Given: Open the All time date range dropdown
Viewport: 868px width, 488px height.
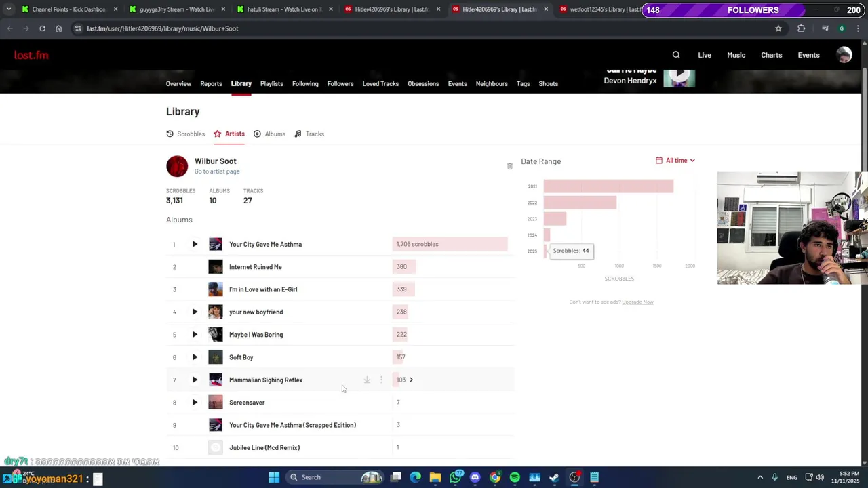Looking at the screenshot, I should pos(675,161).
